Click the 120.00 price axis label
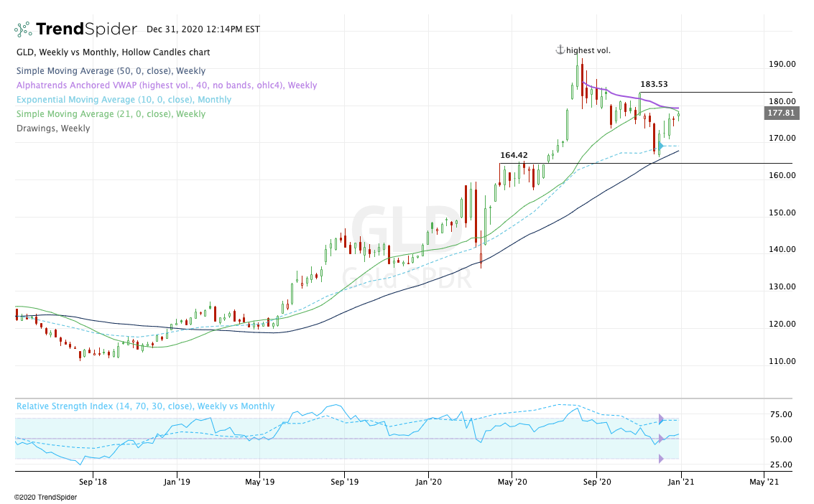Screen dimensions: 814x504 coord(782,324)
